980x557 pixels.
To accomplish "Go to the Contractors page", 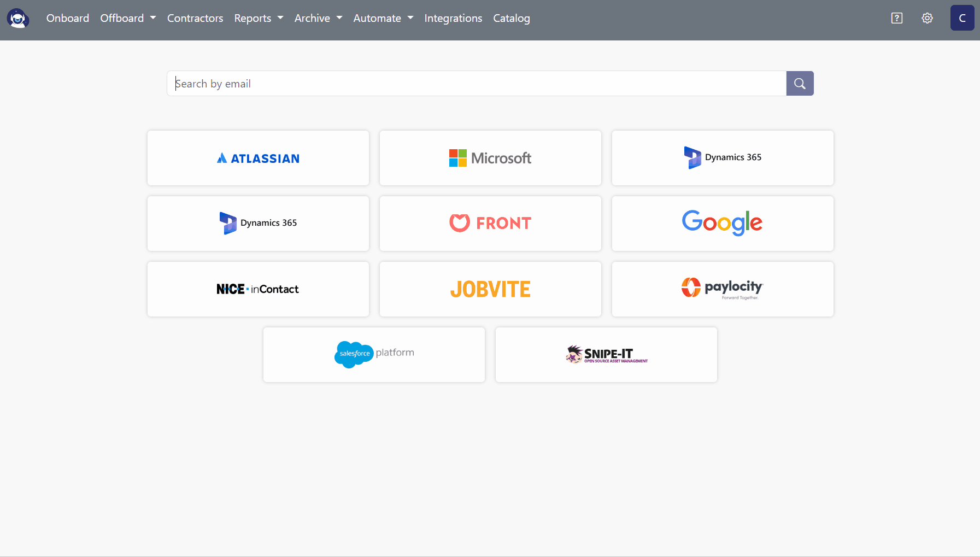I will [195, 18].
